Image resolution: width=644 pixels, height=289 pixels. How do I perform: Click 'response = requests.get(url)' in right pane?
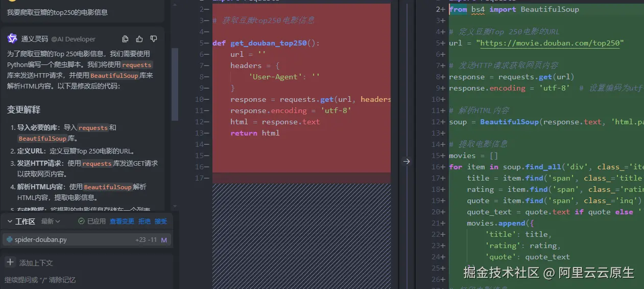pos(512,77)
